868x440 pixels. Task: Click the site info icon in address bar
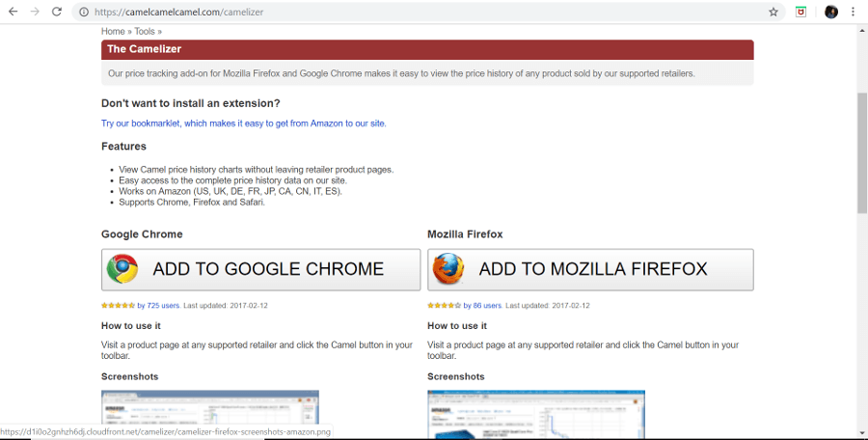coord(83,12)
